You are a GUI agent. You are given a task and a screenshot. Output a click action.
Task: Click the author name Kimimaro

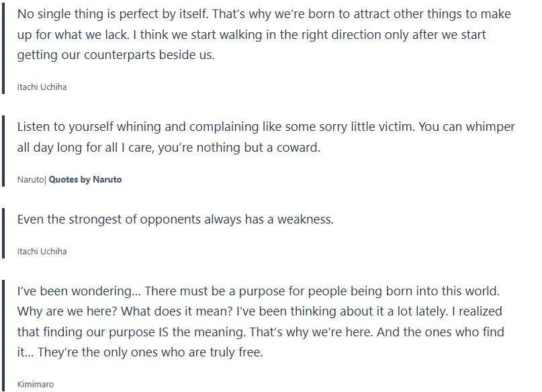[35, 385]
